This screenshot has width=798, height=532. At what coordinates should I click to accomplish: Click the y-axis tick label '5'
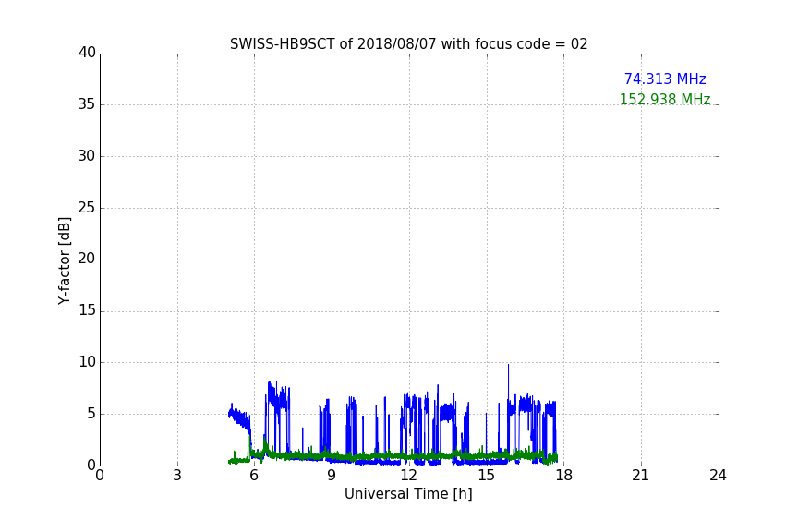point(91,414)
